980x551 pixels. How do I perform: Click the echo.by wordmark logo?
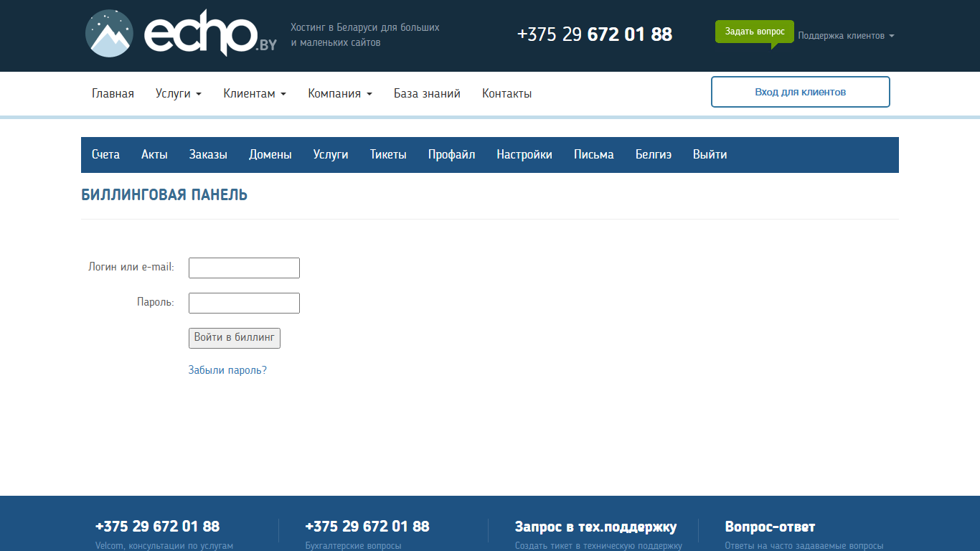(210, 32)
